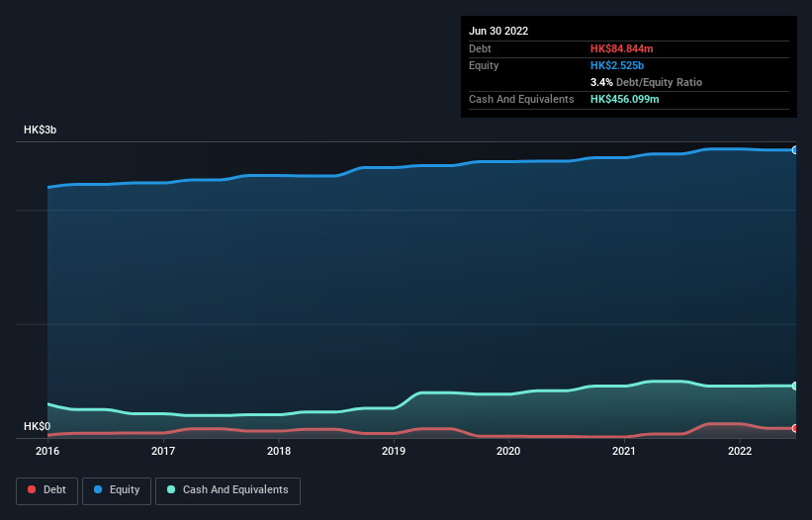
Task: Toggle the Cash And Equivalents legend button
Action: click(x=227, y=490)
